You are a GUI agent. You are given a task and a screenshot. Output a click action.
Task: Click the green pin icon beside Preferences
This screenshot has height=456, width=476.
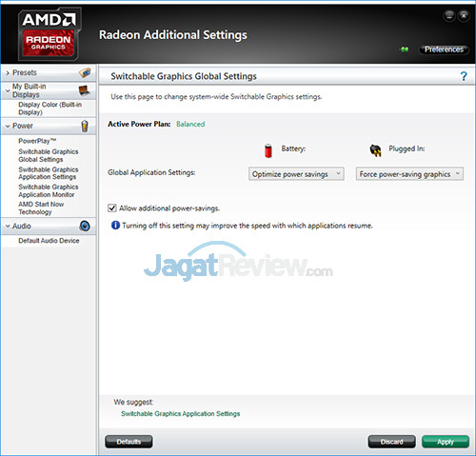click(x=405, y=50)
